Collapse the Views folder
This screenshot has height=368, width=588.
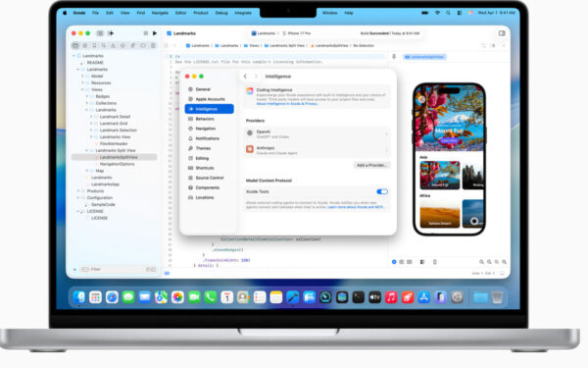pos(83,89)
